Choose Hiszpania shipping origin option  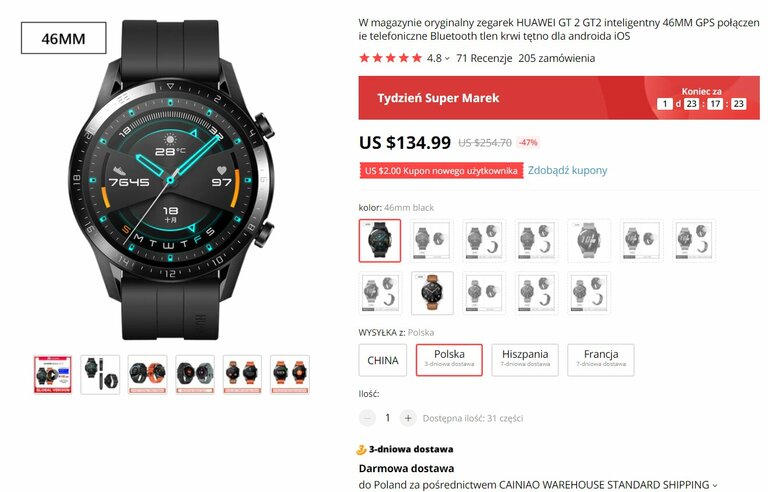click(x=525, y=360)
